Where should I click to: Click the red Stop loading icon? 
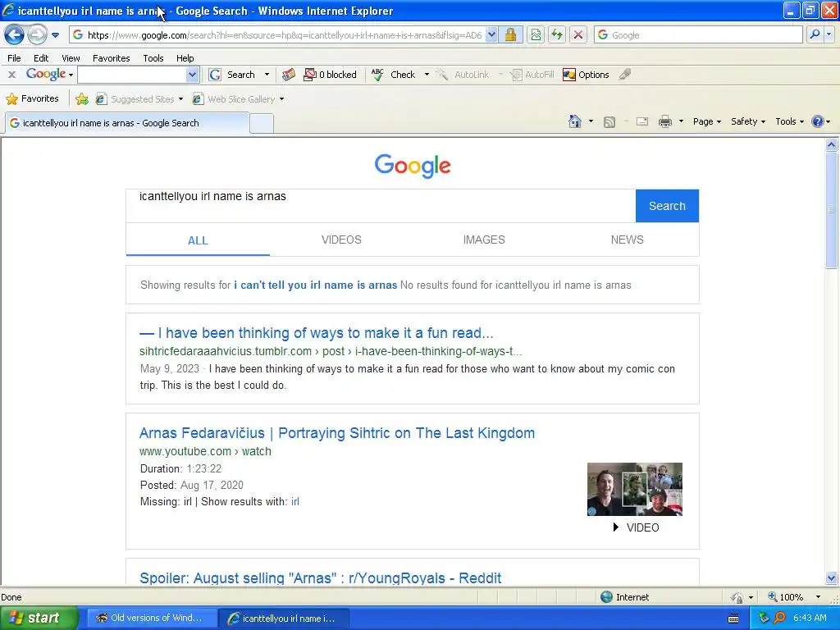tap(578, 35)
